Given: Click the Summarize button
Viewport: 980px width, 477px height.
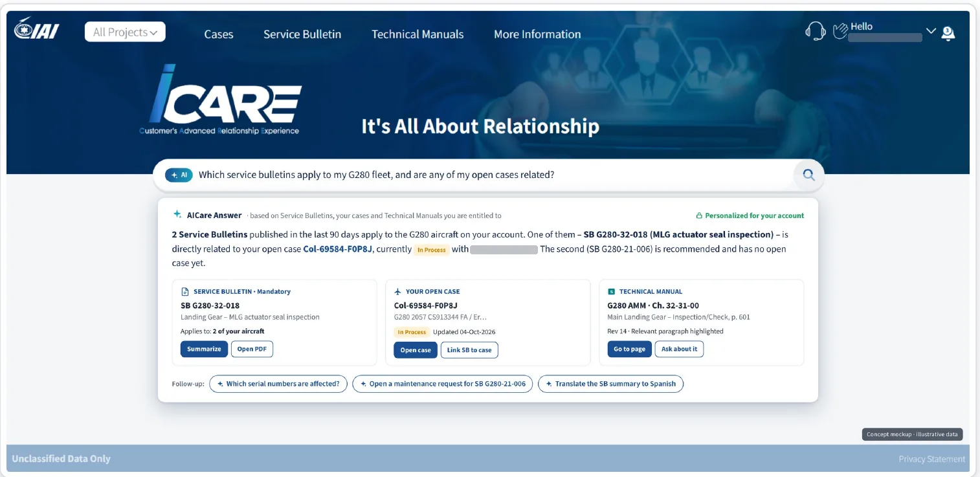Looking at the screenshot, I should (204, 349).
